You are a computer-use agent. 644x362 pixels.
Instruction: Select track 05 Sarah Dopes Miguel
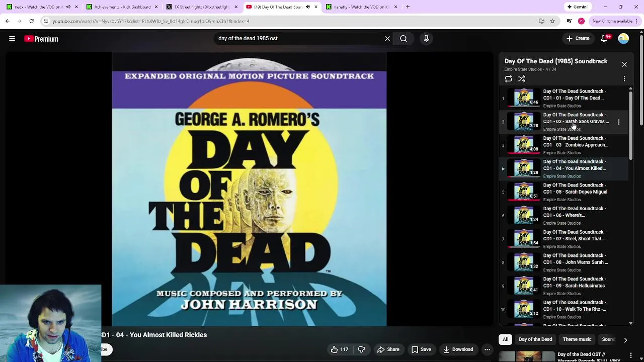point(563,192)
